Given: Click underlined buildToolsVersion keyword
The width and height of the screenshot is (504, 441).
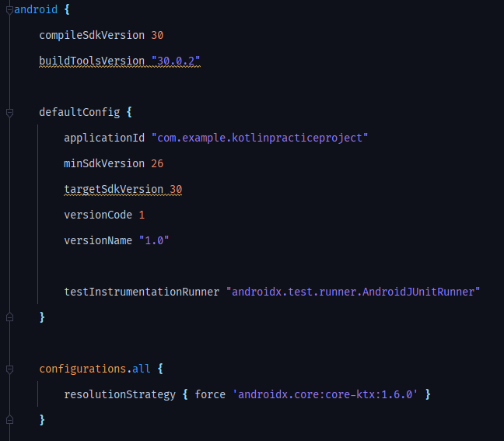Looking at the screenshot, I should (92, 61).
